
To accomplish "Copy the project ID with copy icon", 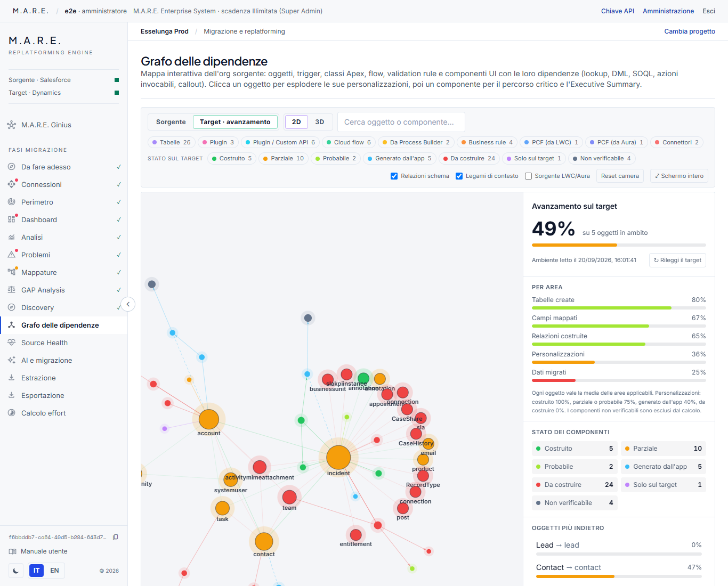I will (x=116, y=537).
